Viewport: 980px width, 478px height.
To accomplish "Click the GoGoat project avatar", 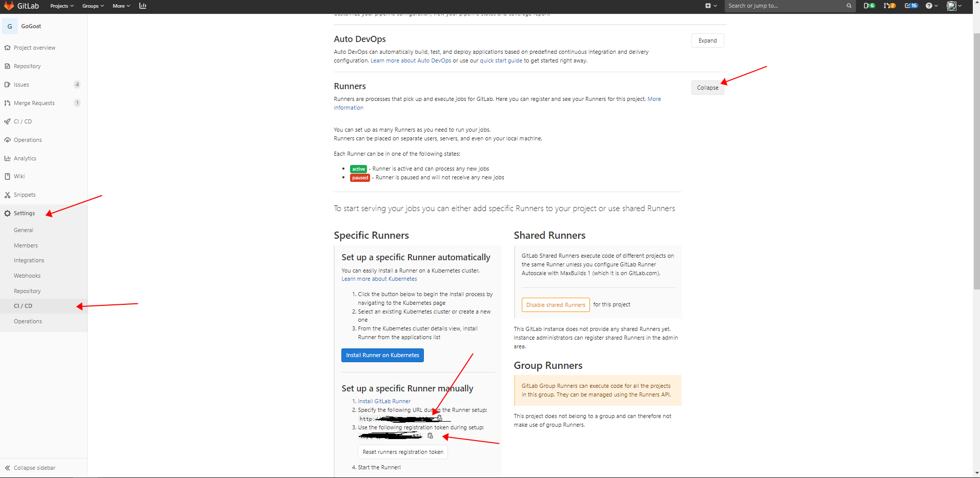I will 10,26.
